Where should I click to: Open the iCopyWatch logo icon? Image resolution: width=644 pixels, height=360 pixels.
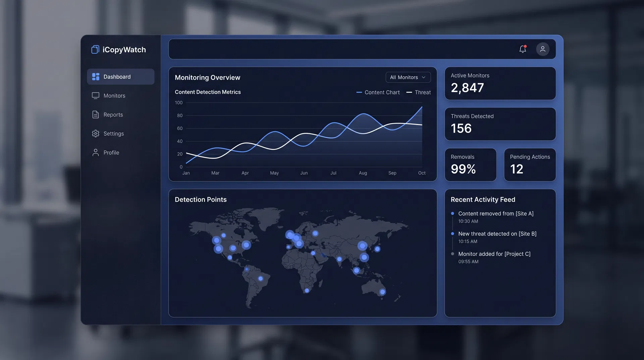95,49
